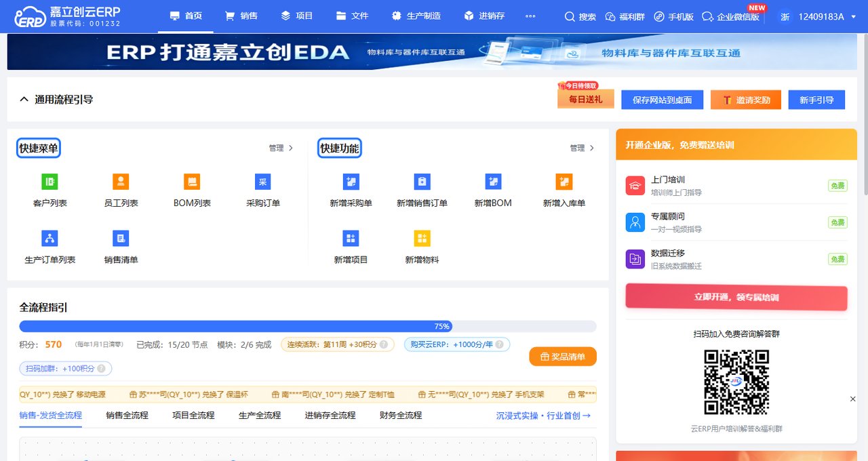
Task: Open the 客户列表 shortcut icon
Action: pos(50,182)
